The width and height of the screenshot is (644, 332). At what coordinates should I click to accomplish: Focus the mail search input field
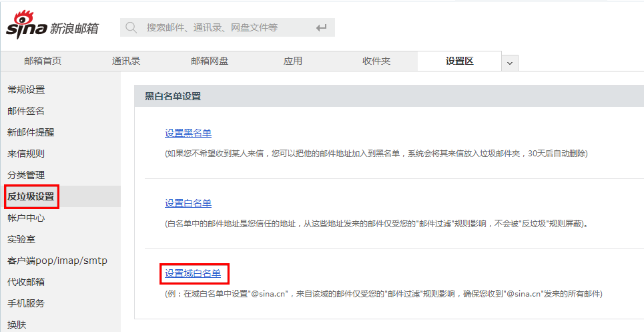coord(220,27)
